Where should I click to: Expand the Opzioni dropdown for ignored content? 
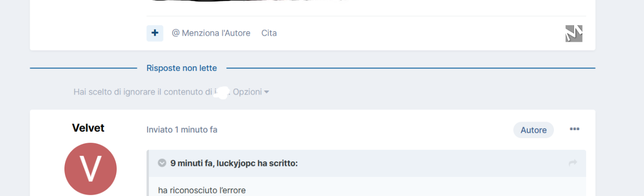[251, 92]
